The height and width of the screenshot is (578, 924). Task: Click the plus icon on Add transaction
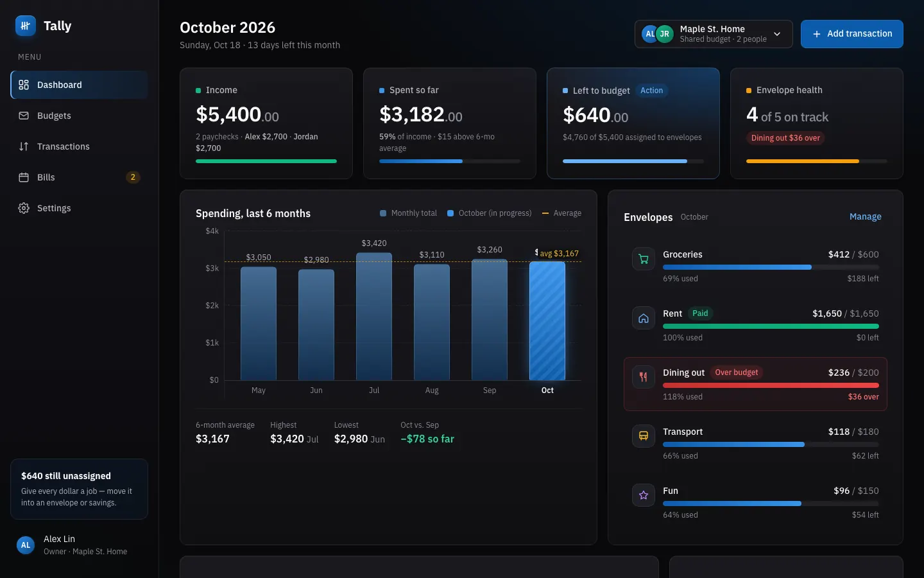(x=817, y=34)
